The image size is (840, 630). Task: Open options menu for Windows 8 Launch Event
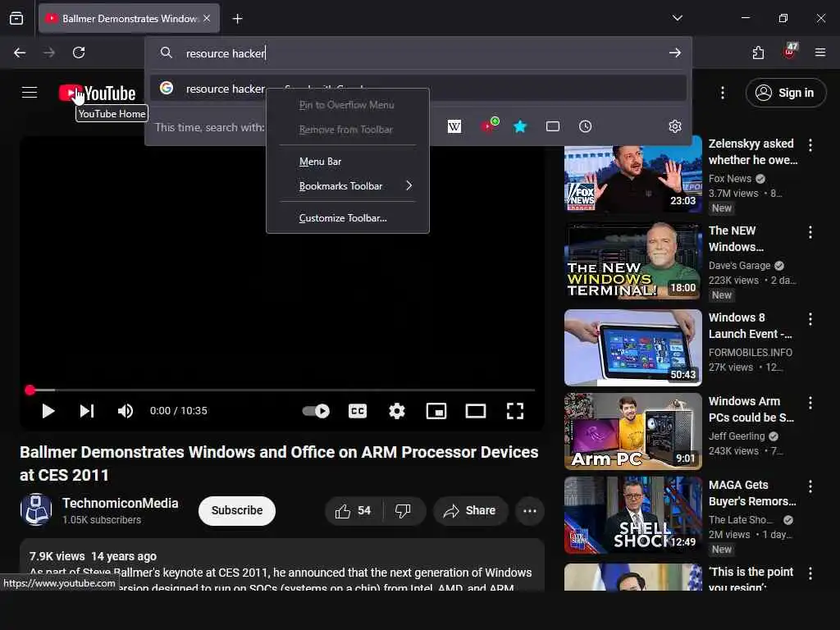point(810,319)
